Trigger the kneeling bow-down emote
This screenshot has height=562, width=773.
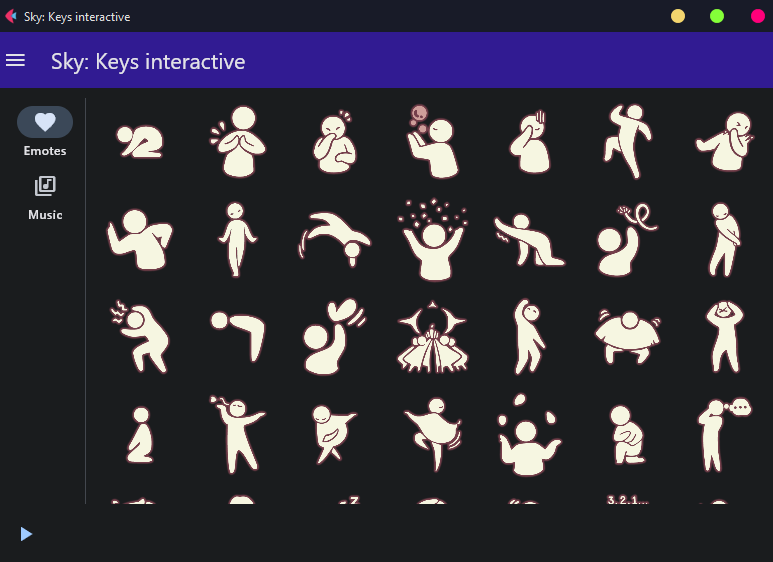tap(140, 141)
